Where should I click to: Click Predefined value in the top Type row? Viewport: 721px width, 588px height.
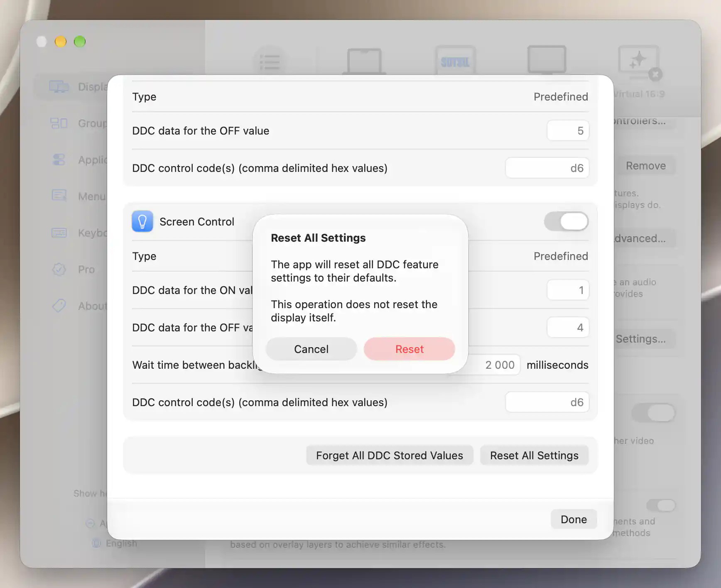pos(561,96)
